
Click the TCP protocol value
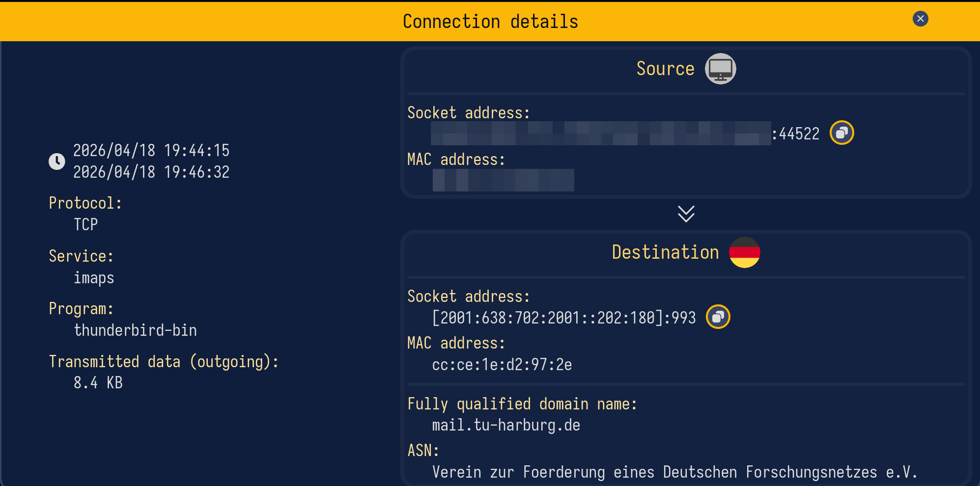86,225
